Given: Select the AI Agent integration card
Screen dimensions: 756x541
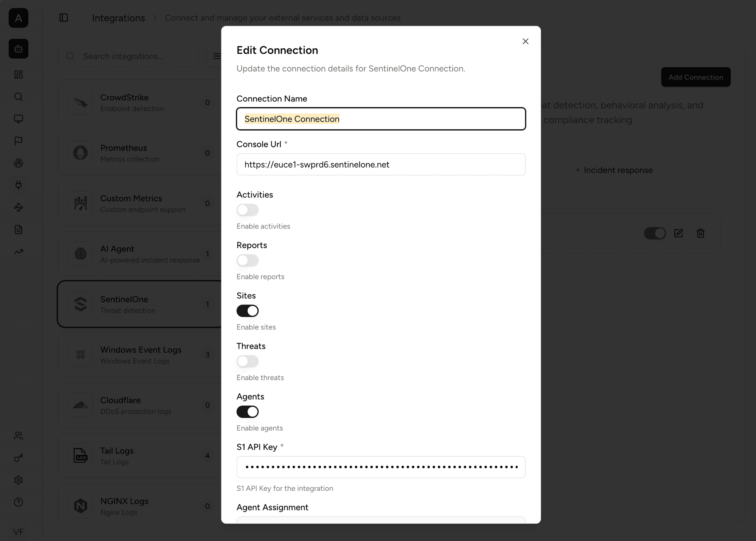Looking at the screenshot, I should click(139, 253).
